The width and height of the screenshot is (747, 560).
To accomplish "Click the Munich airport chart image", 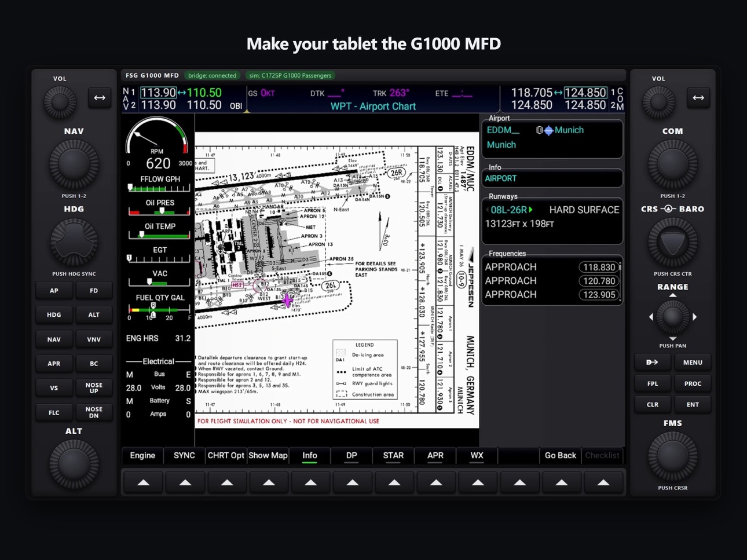I will pyautogui.click(x=337, y=280).
